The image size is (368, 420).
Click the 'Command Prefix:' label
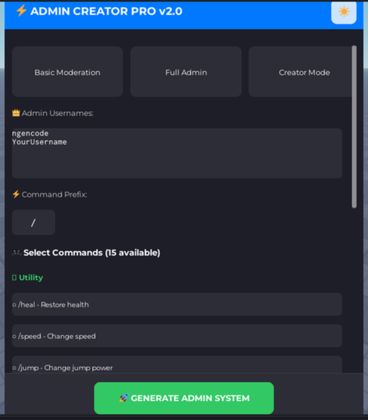click(54, 194)
